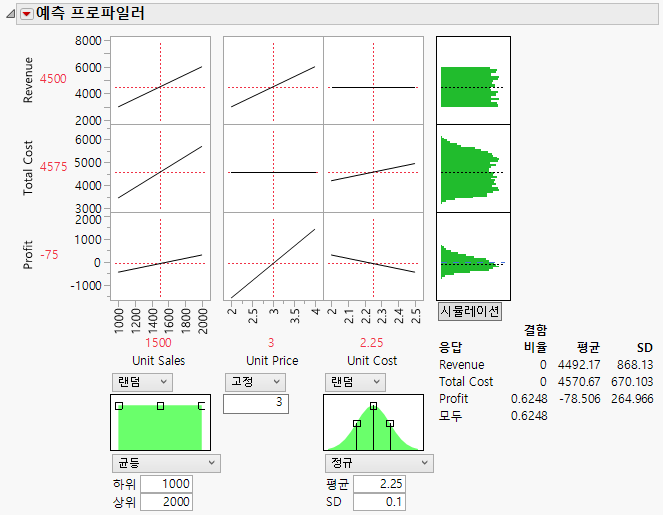Viewport: 663px width, 515px height.
Task: Click the 모두 row defect rate 0.6248
Action: click(529, 416)
